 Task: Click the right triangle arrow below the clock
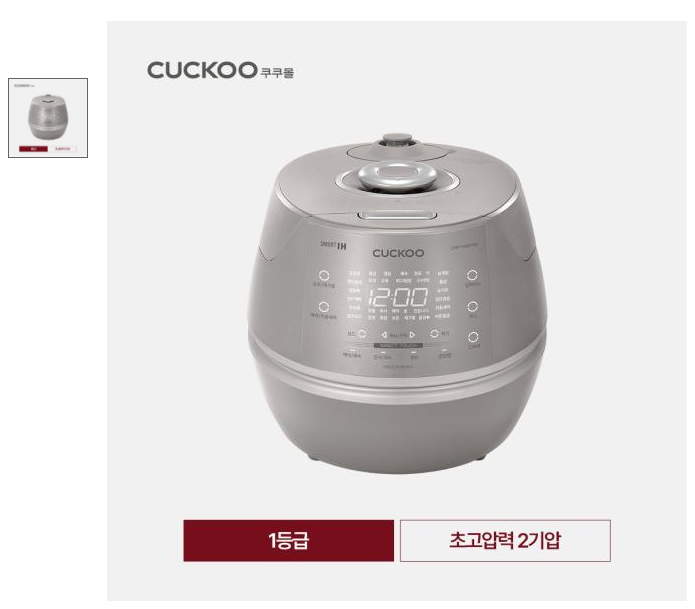[x=412, y=335]
